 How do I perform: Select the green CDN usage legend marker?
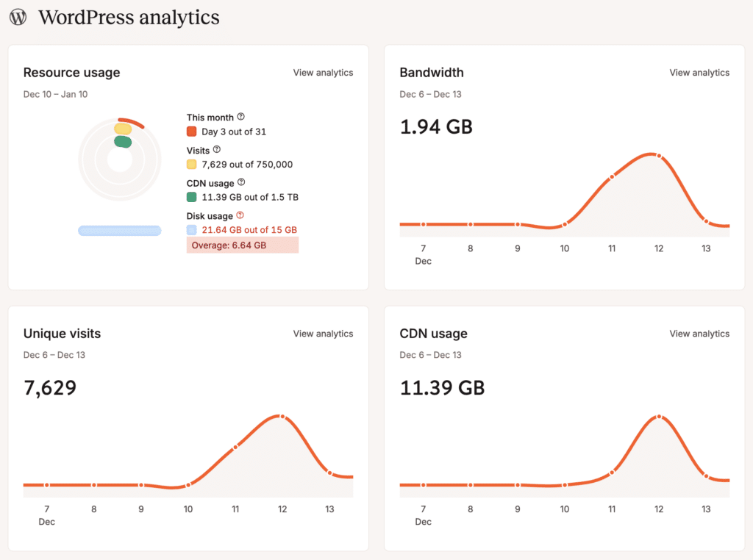191,197
